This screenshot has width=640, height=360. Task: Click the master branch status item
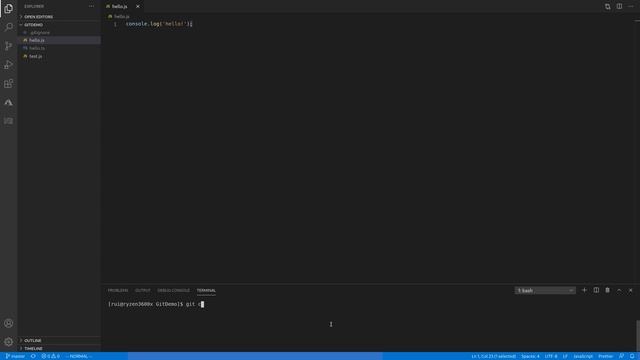pyautogui.click(x=15, y=356)
